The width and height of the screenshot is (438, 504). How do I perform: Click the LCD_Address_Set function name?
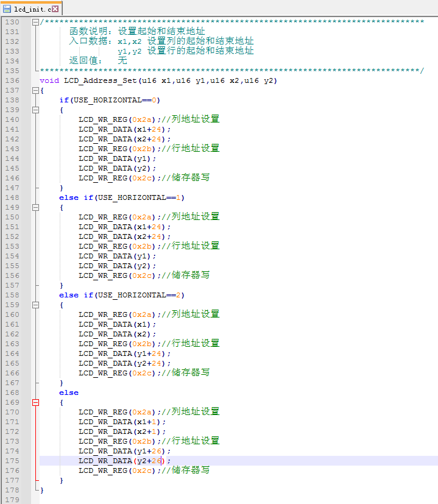(x=101, y=80)
